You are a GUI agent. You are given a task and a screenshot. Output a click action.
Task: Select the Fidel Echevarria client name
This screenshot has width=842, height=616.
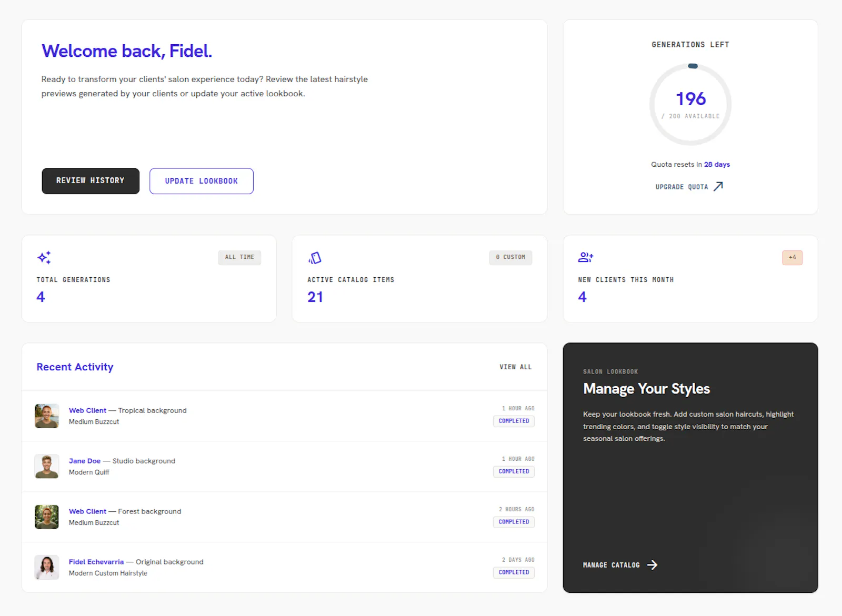coord(96,562)
